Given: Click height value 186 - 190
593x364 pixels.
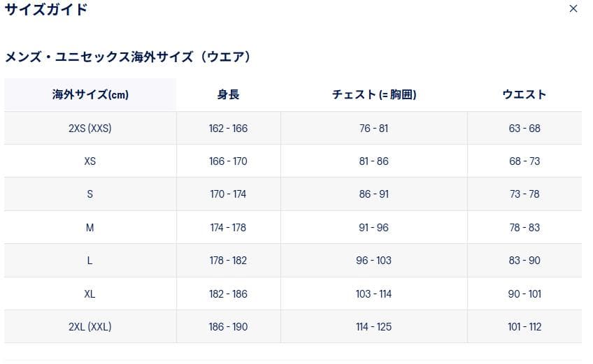Looking at the screenshot, I should [x=228, y=327].
